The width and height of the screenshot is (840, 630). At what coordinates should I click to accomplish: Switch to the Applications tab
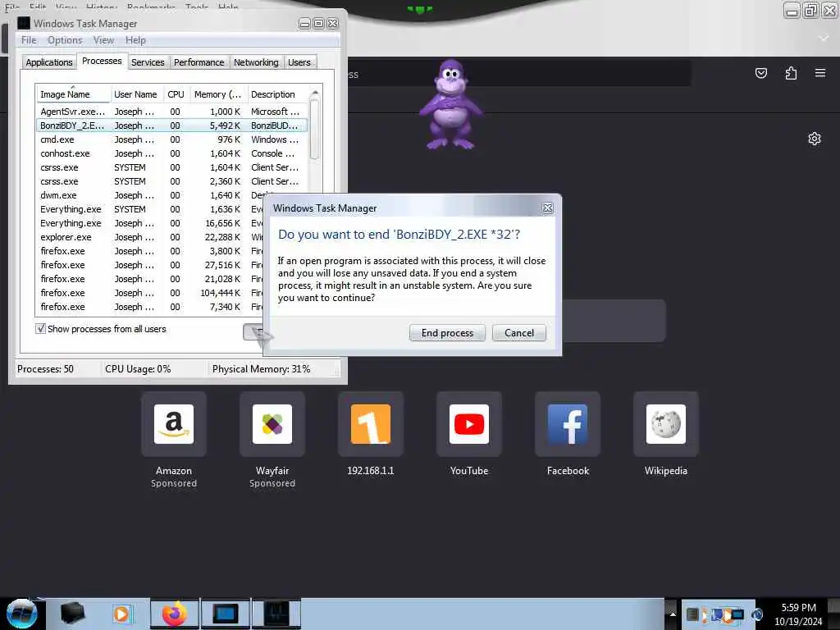[x=48, y=62]
